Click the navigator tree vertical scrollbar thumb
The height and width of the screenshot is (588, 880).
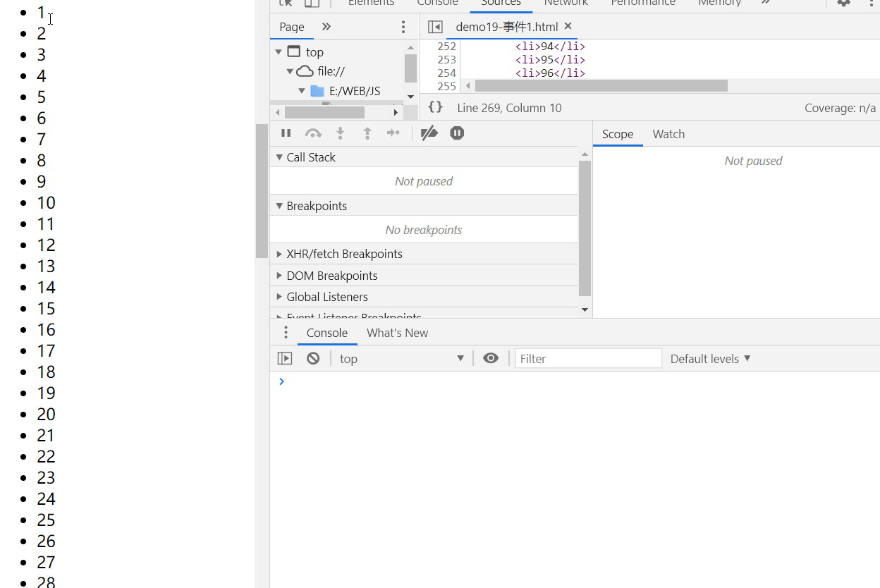point(410,68)
